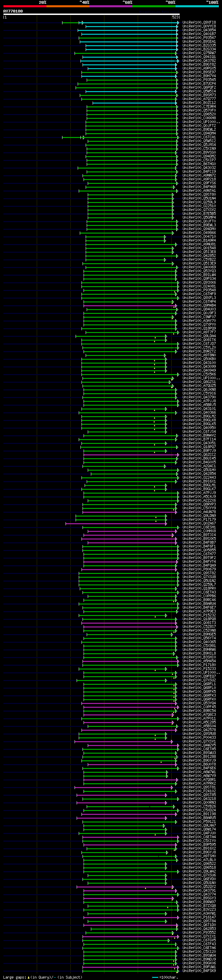Click the purple ~60% identity legend segment
This screenshot has width=222, height=980.
tap(111, 6)
